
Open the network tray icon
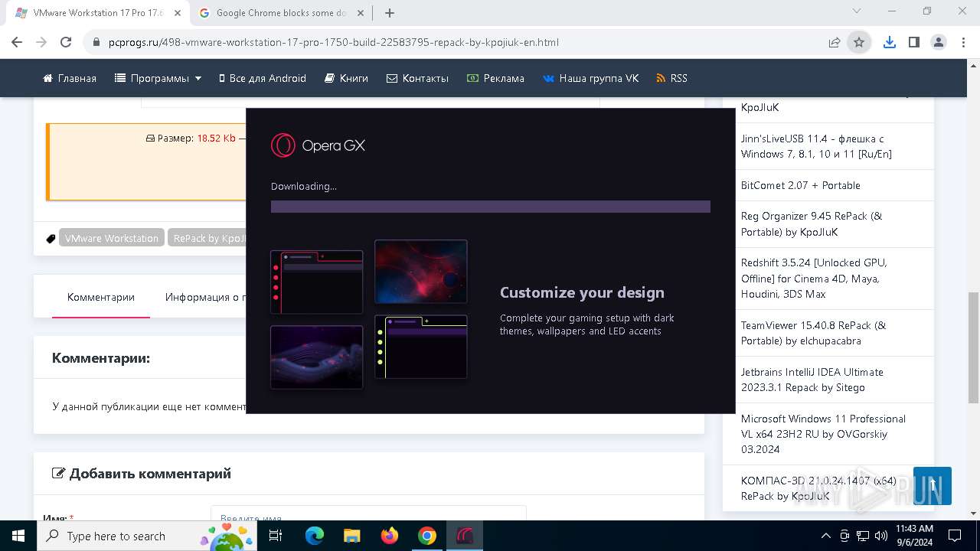click(x=863, y=536)
